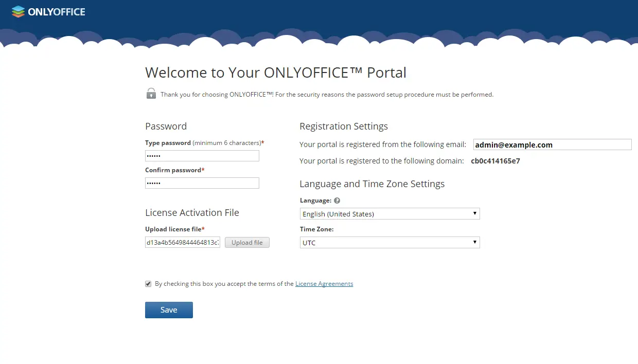Click the ONLYOFFICE logo in header
The width and height of the screenshot is (638, 364).
pos(48,11)
